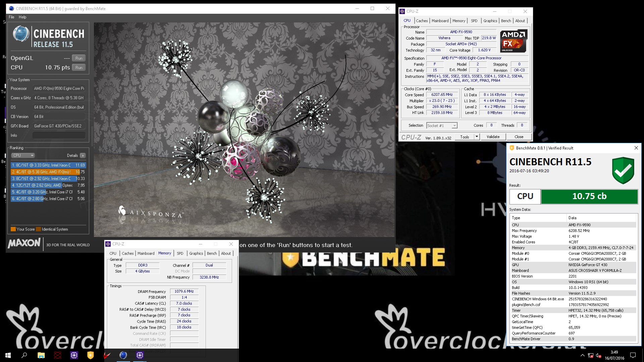
Task: Show hidden system tray icons
Action: click(582, 355)
